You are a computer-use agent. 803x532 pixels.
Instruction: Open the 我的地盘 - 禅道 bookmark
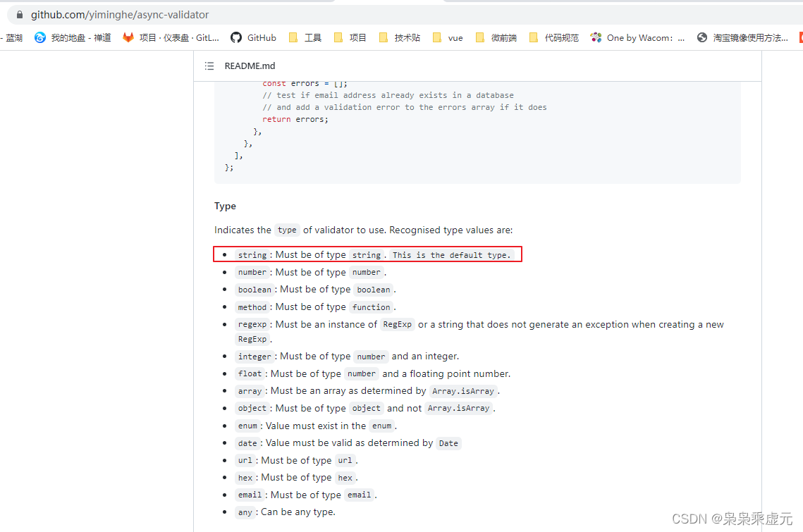pos(73,37)
